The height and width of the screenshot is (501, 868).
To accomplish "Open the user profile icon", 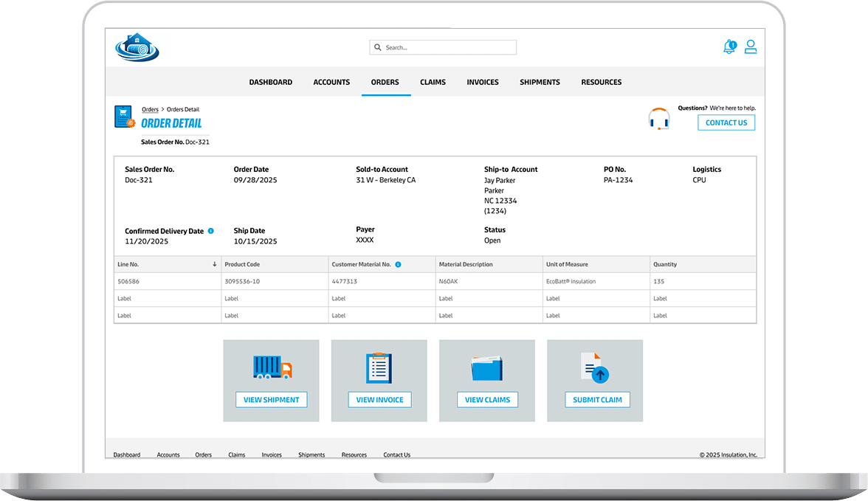I will pos(751,47).
